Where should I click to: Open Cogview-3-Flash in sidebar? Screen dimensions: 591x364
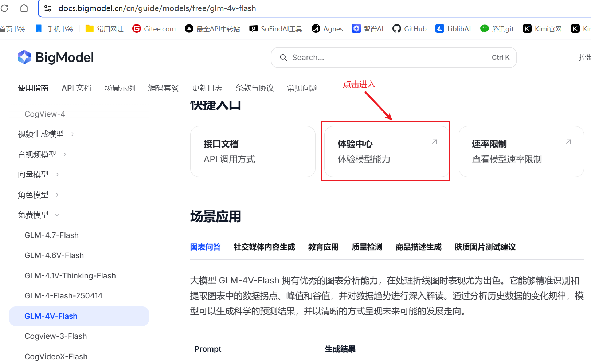click(55, 336)
